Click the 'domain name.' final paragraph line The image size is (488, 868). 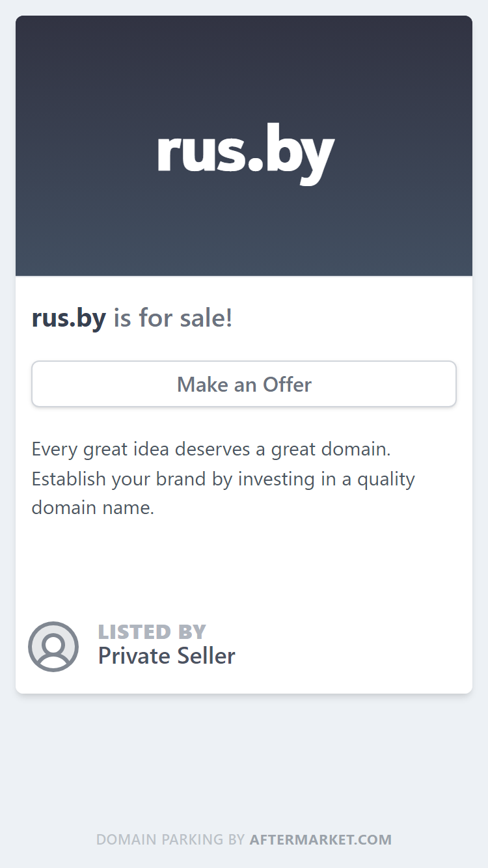[93, 507]
